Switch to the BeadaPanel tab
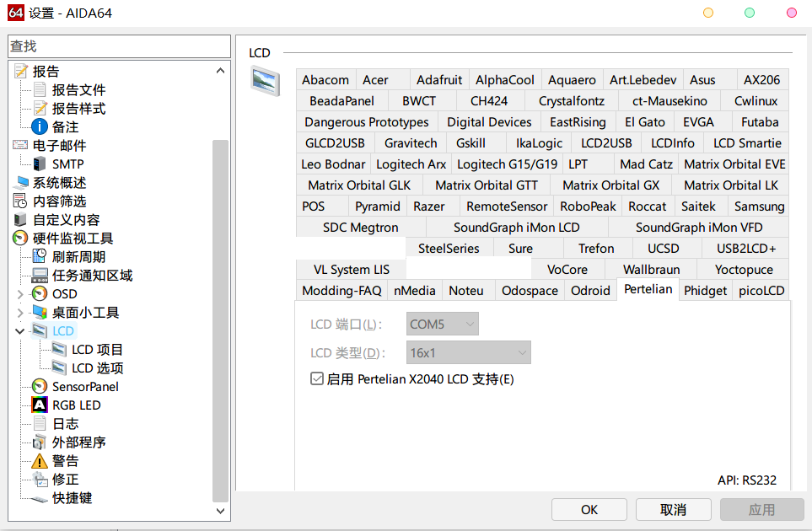812x531 pixels. [x=341, y=101]
